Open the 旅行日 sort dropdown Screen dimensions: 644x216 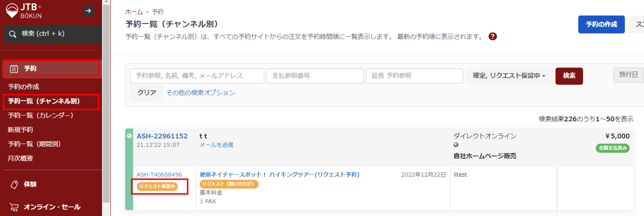coord(628,75)
